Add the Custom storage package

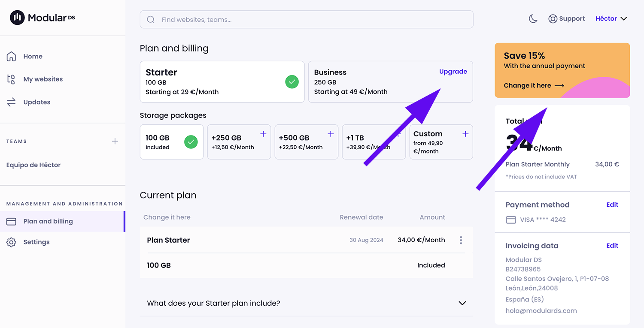tap(465, 134)
